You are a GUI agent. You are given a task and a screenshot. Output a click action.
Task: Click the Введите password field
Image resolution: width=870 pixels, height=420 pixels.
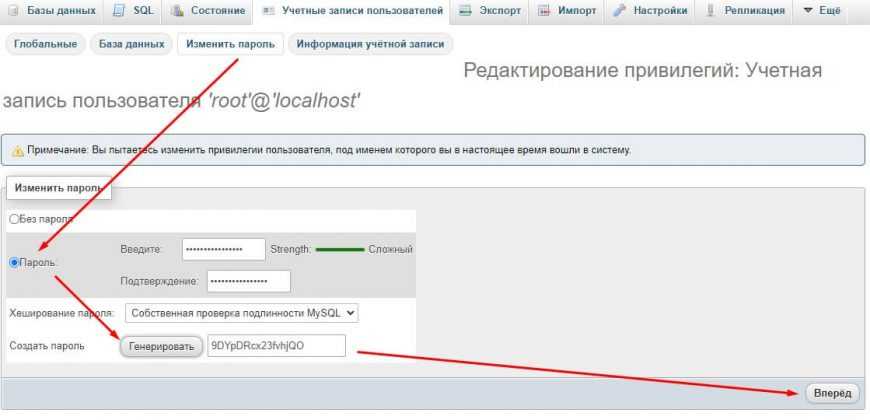224,249
